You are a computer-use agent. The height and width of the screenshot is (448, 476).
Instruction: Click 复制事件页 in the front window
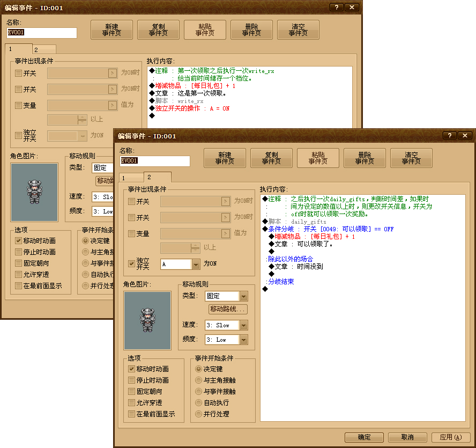pos(271,158)
